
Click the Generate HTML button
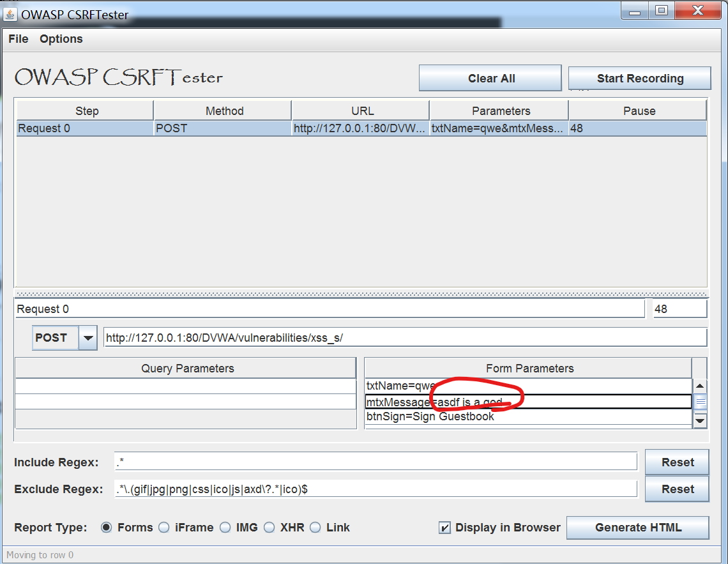[637, 528]
